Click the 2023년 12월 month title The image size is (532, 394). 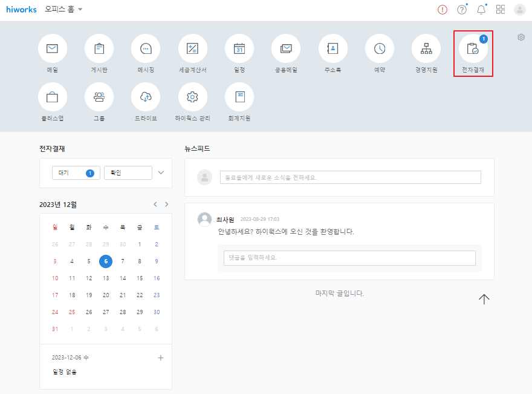pyautogui.click(x=58, y=205)
